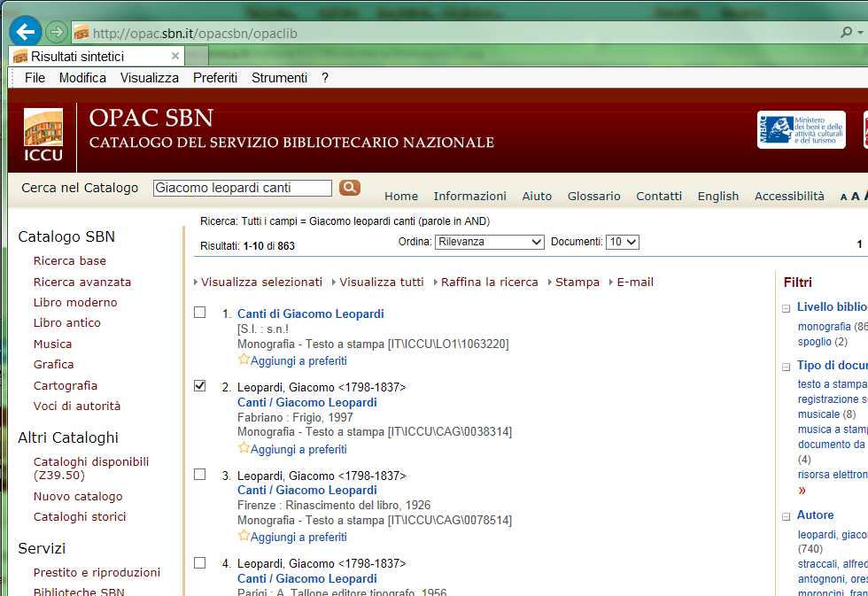Open Musica catalog section
This screenshot has width=868, height=596.
pos(52,344)
